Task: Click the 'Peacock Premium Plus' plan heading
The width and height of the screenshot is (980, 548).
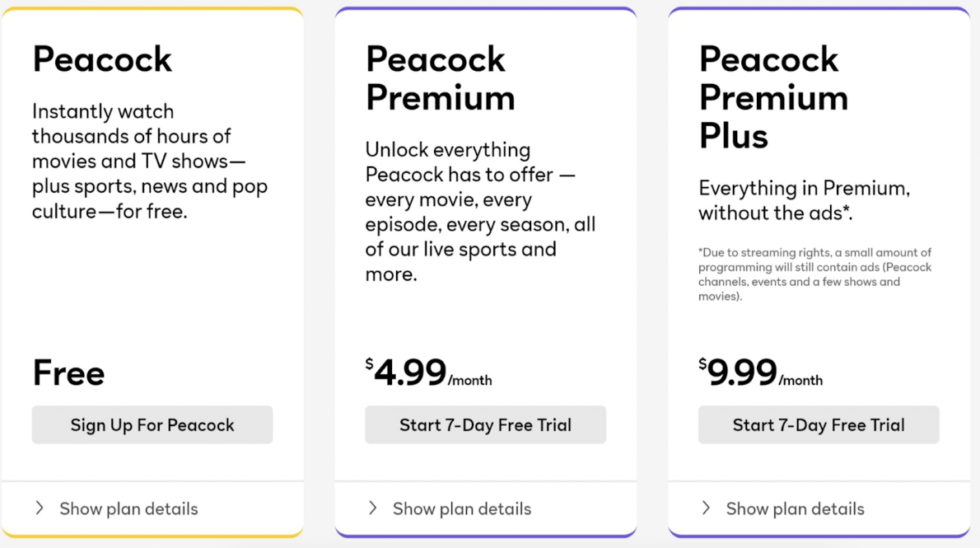Action: [773, 97]
